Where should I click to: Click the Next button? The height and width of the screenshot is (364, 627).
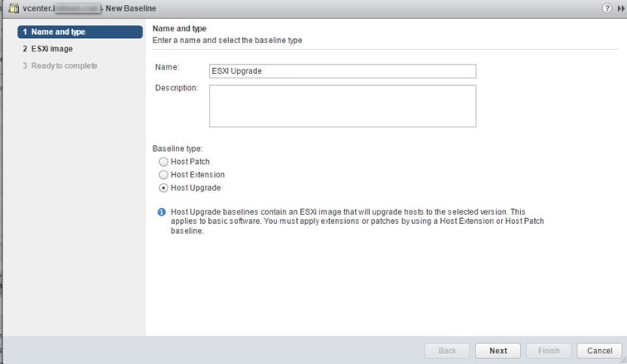[x=498, y=351]
